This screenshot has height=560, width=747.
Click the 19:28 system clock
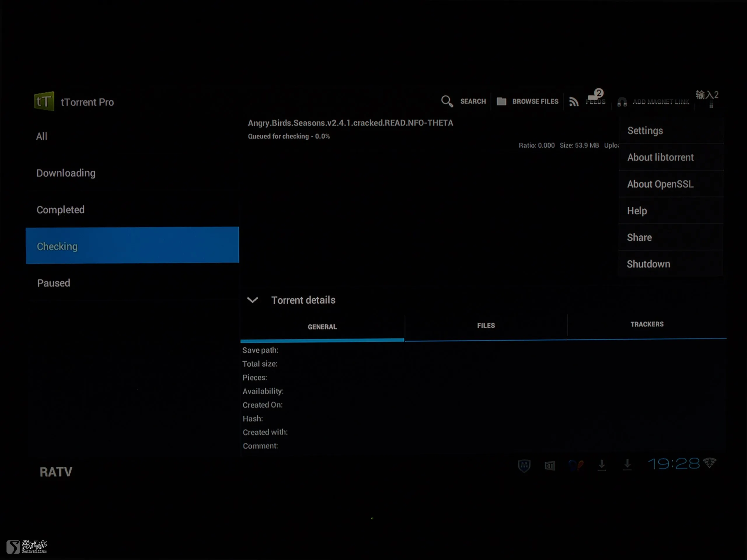674,464
